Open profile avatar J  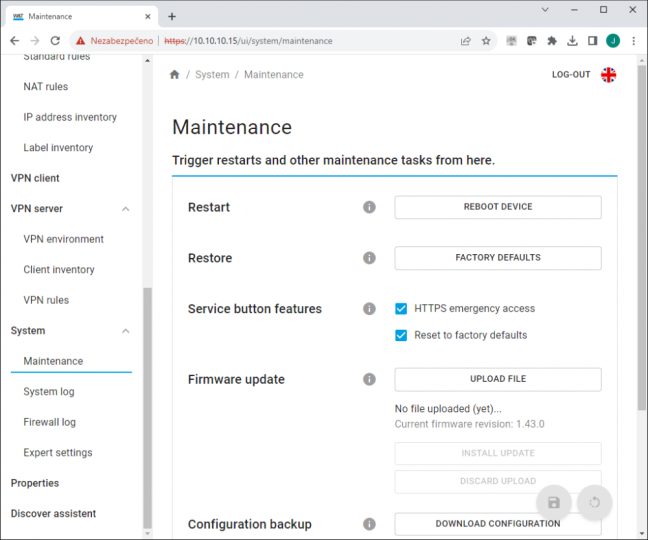[x=613, y=40]
